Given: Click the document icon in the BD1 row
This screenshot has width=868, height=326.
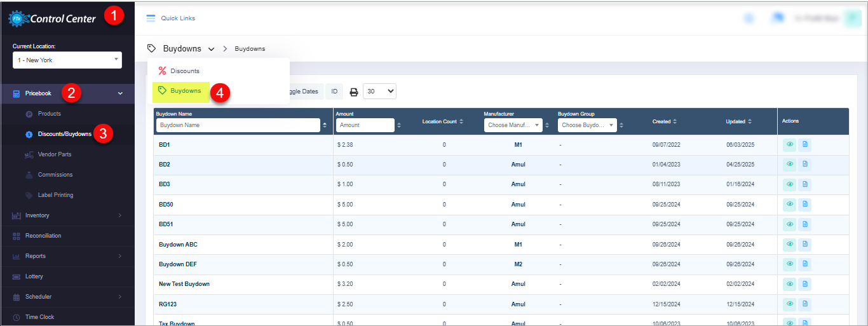Looking at the screenshot, I should coord(804,145).
